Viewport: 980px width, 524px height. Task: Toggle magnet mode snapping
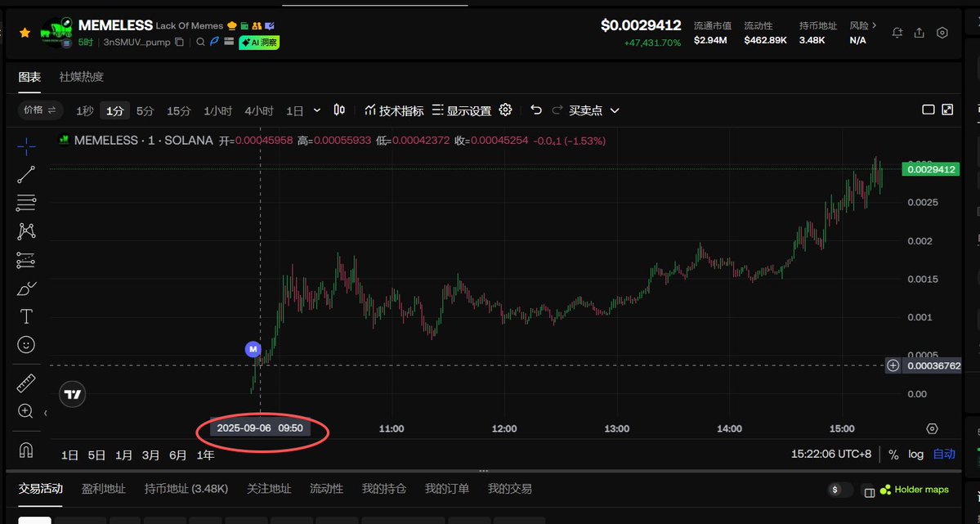point(26,450)
